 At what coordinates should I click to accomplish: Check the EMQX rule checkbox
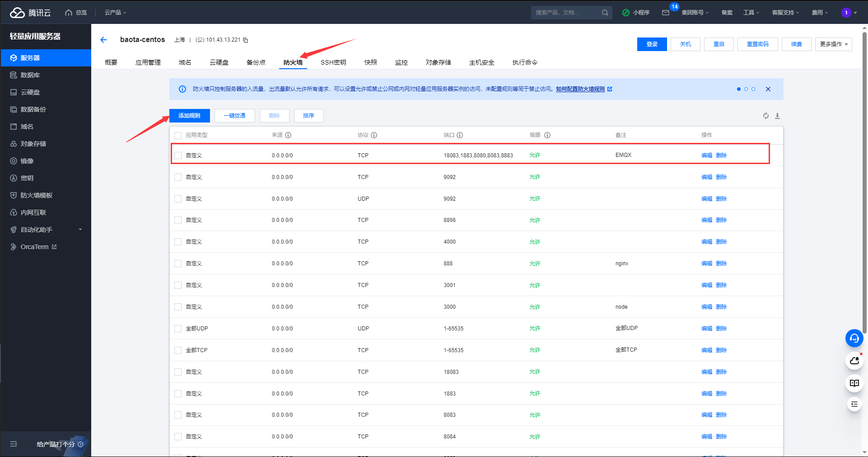178,155
